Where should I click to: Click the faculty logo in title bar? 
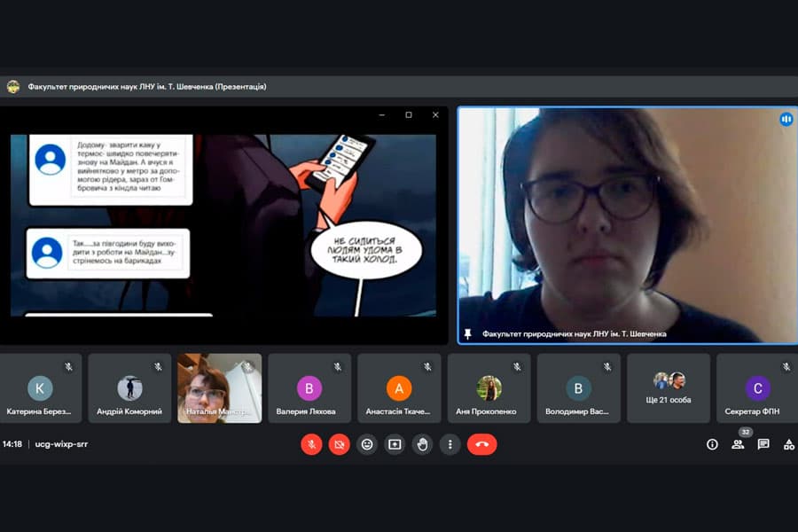pyautogui.click(x=13, y=87)
